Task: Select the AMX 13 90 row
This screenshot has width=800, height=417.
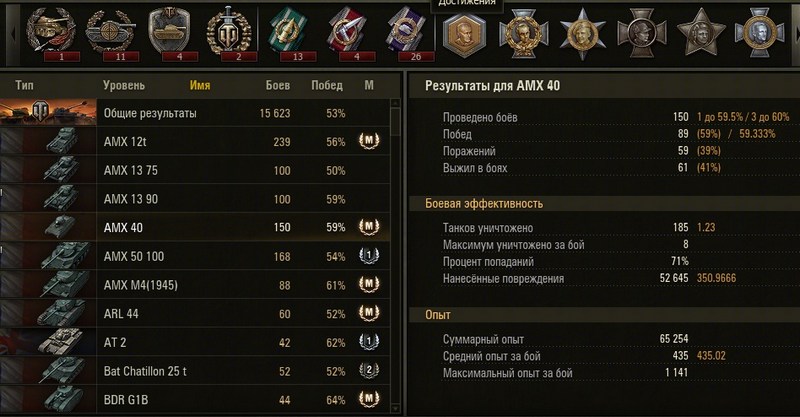Action: [x=200, y=199]
